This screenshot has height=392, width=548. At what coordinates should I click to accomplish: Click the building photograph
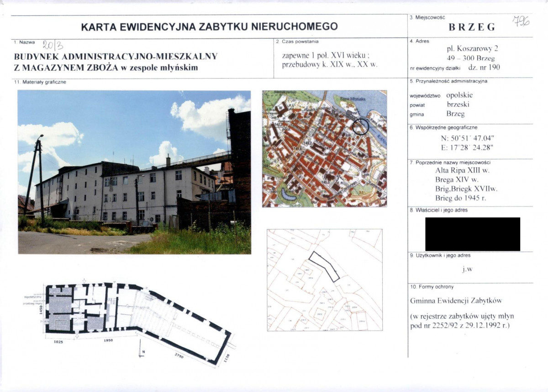click(134, 172)
